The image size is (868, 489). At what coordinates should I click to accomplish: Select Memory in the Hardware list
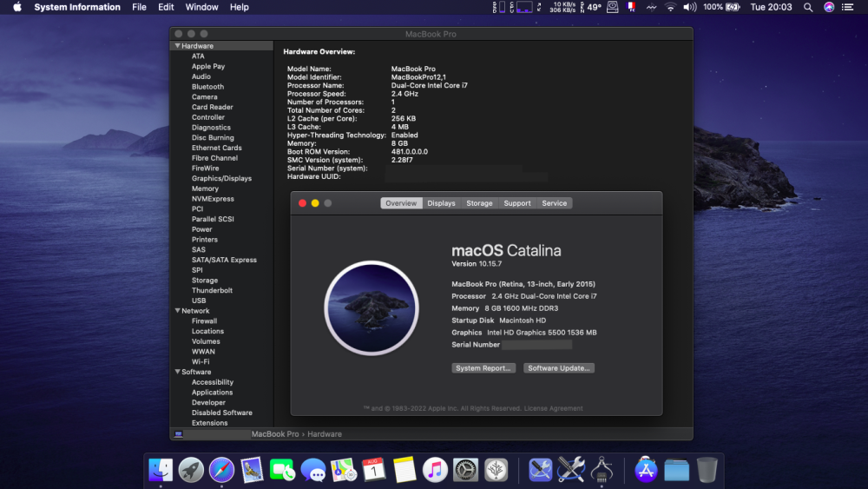pyautogui.click(x=205, y=188)
